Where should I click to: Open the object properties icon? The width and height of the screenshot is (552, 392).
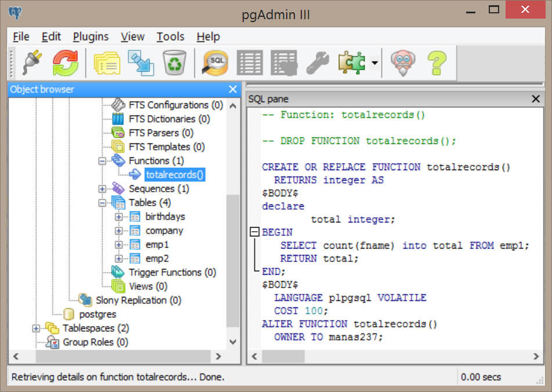pyautogui.click(x=106, y=62)
